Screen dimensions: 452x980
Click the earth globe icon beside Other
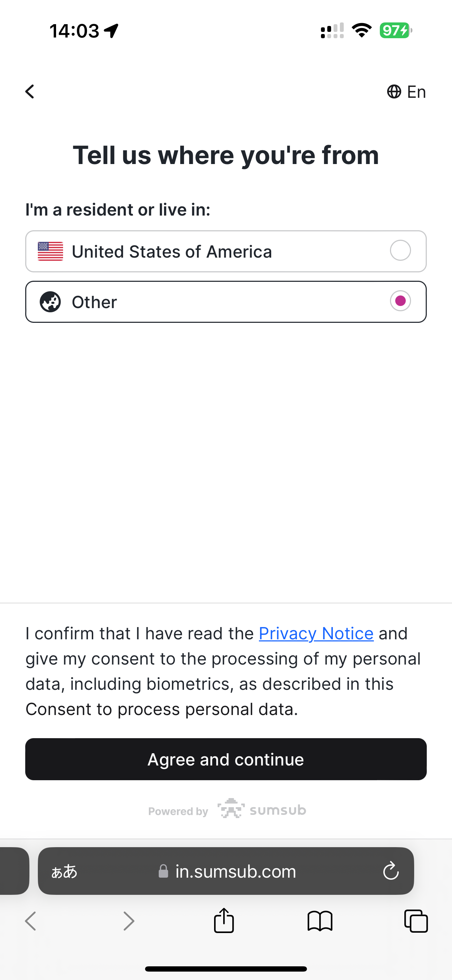click(50, 302)
